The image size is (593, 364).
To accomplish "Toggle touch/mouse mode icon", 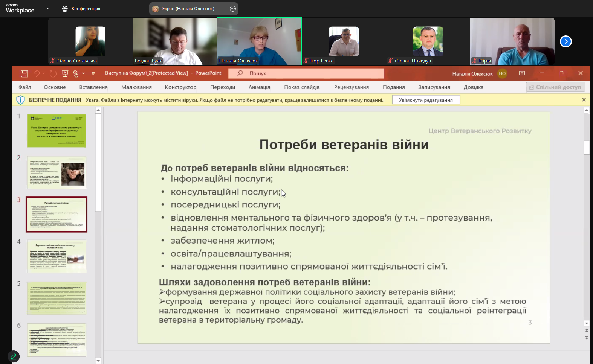I will 76,73.
